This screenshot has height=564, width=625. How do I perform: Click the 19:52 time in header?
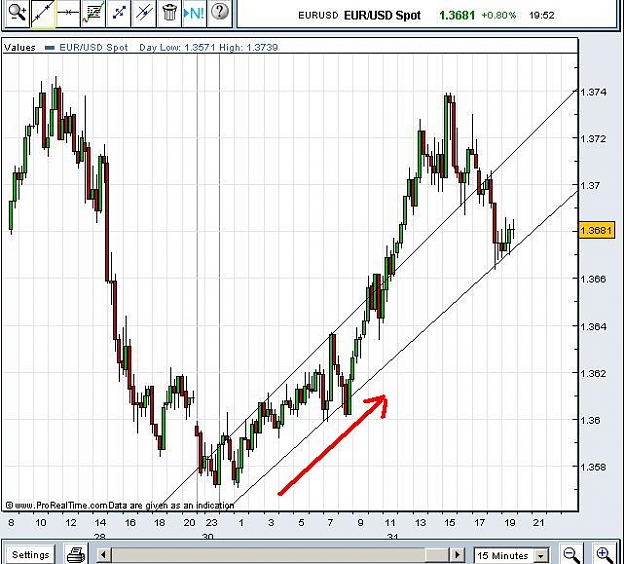click(x=541, y=16)
